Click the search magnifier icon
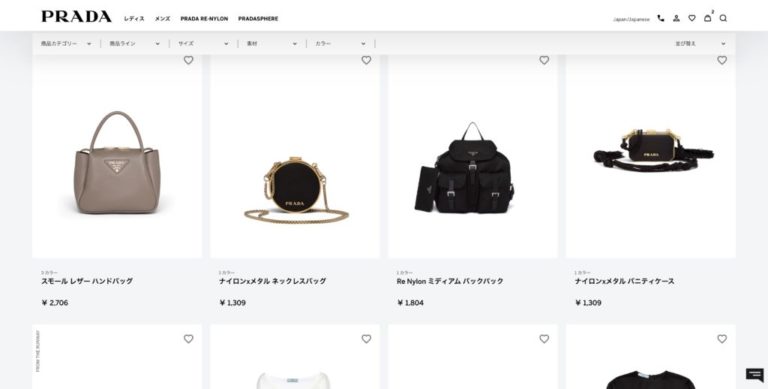The image size is (768, 389). click(723, 18)
